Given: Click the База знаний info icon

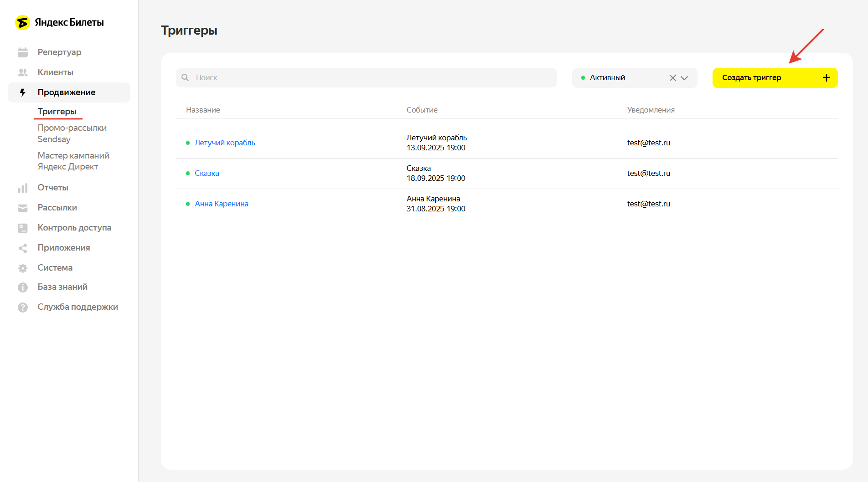Looking at the screenshot, I should (x=23, y=287).
